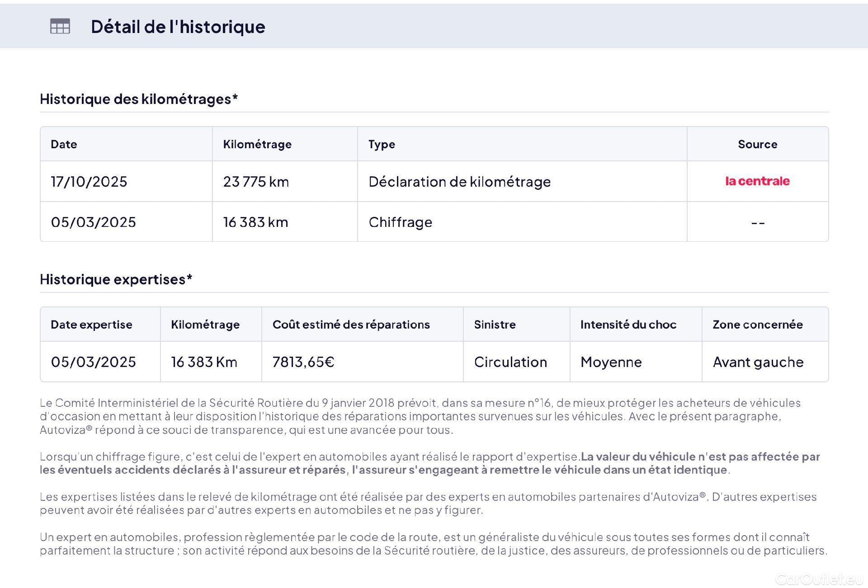Click the Moyenne shock intensity cell

tap(611, 362)
